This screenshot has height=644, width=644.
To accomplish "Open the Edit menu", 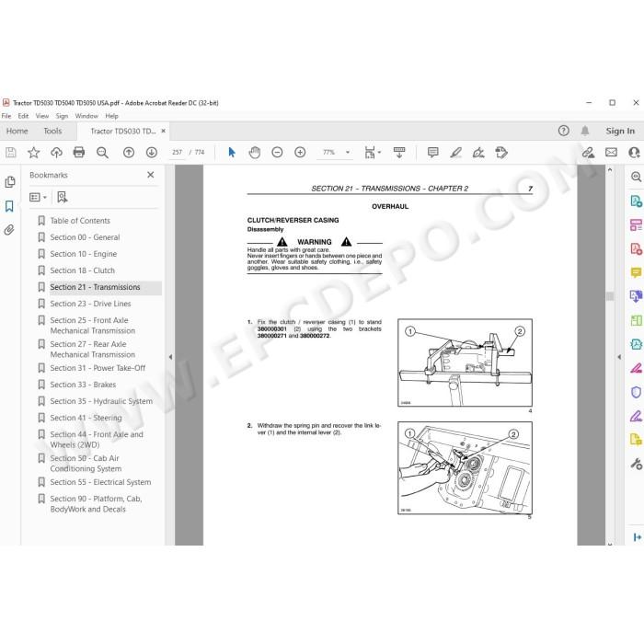I will (x=23, y=116).
